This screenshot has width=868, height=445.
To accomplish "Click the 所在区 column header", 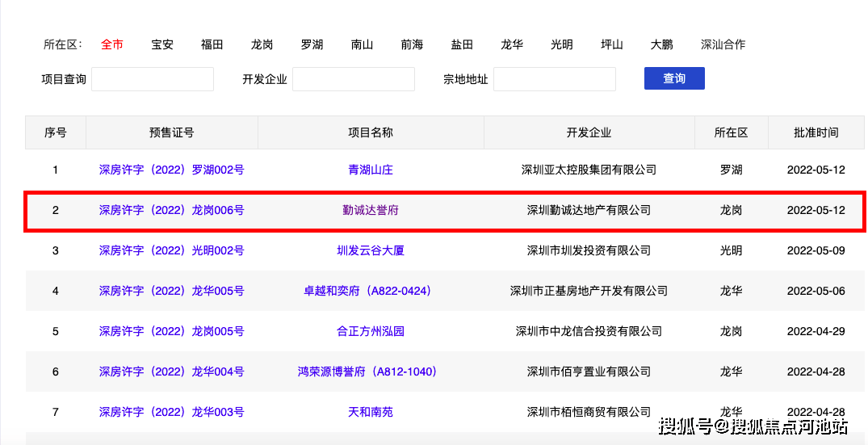I will (x=732, y=132).
